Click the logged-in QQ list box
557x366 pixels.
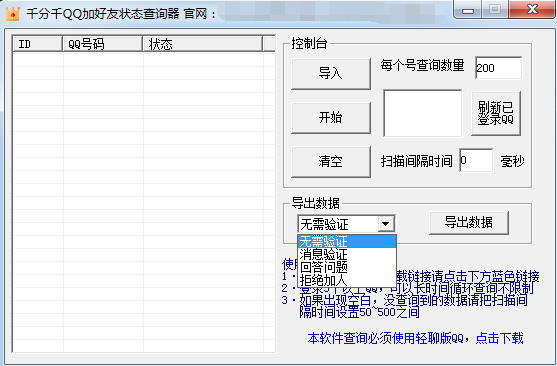(423, 113)
